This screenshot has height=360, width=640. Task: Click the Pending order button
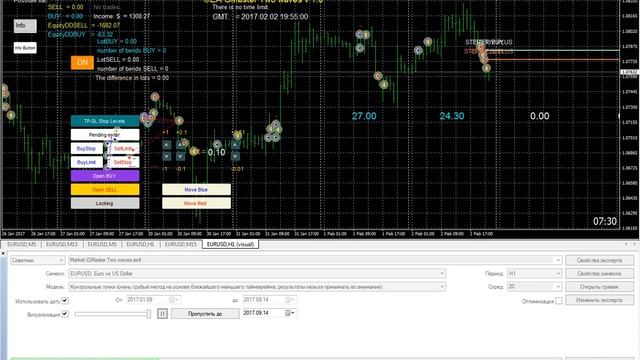104,135
